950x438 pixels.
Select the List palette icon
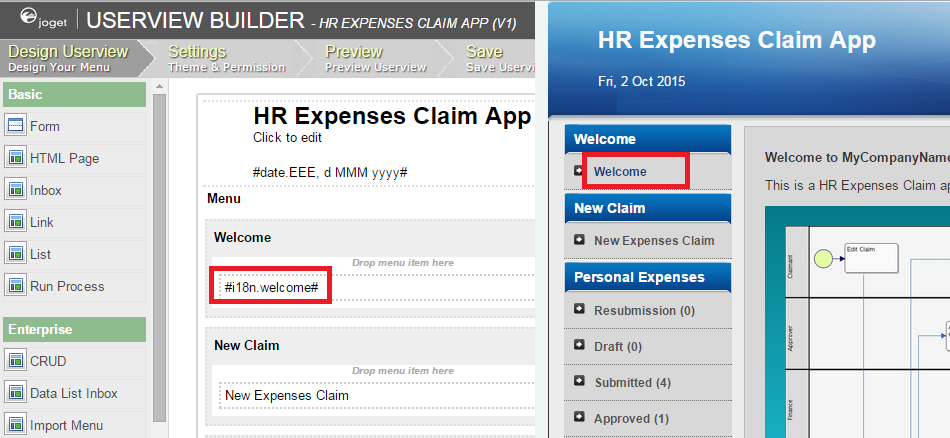(15, 254)
